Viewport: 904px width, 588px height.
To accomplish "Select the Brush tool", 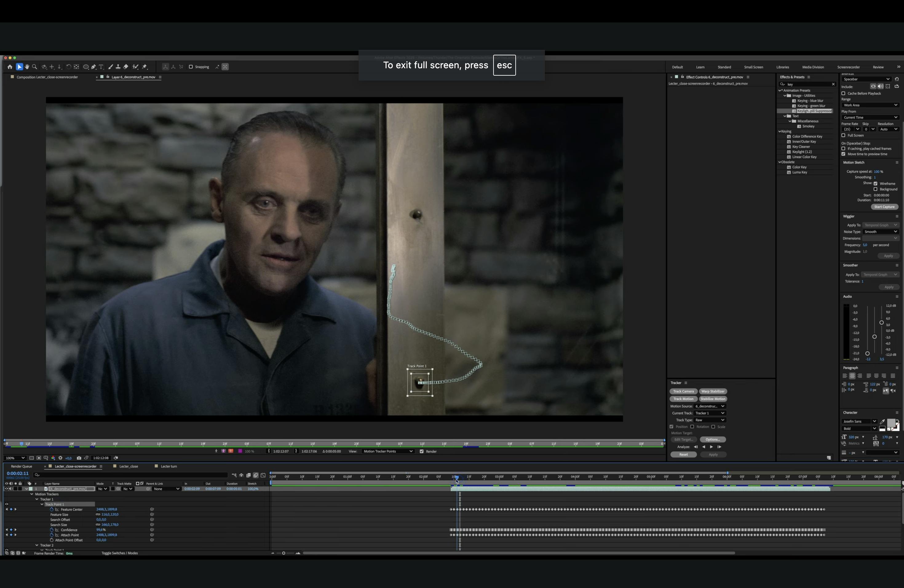I will tap(110, 67).
